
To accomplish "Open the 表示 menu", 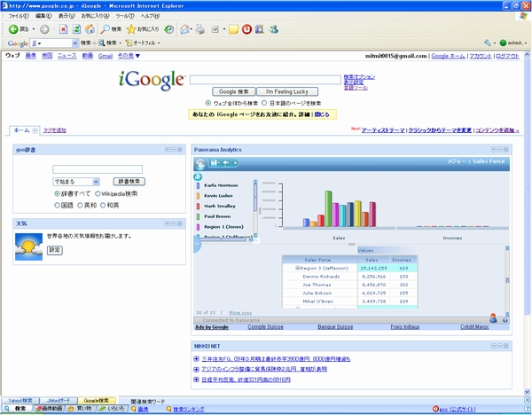I will 66,16.
